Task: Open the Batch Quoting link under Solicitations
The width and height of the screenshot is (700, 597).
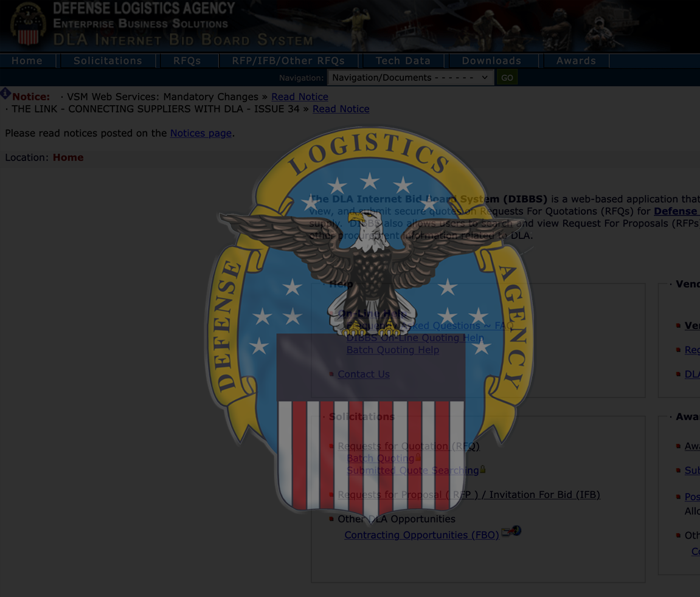Action: pyautogui.click(x=380, y=458)
